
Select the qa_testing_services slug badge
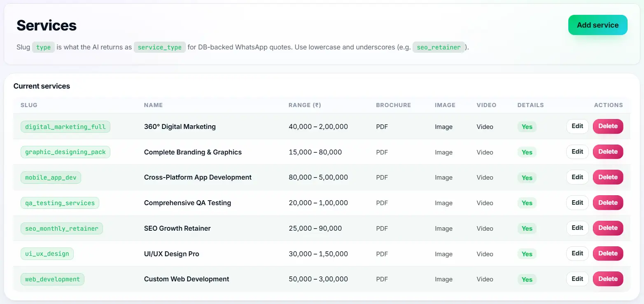(60, 203)
